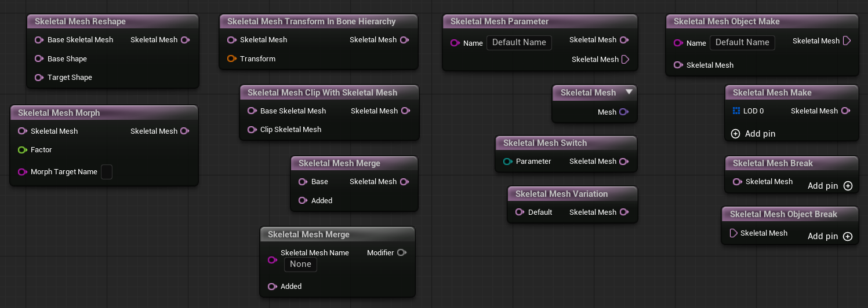This screenshot has width=868, height=308.
Task: Edit the Skeletal Mesh Name None field
Action: coord(300,264)
